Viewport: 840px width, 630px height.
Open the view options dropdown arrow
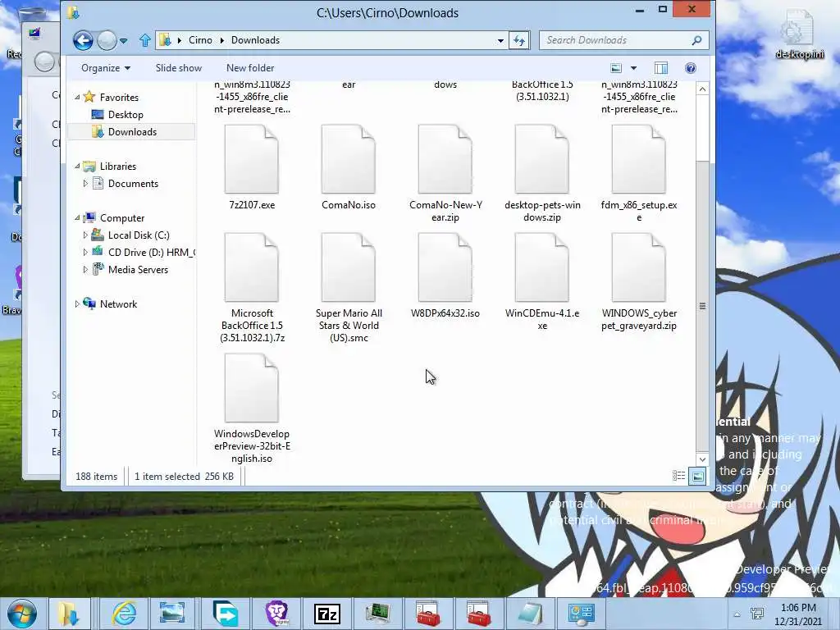[634, 68]
